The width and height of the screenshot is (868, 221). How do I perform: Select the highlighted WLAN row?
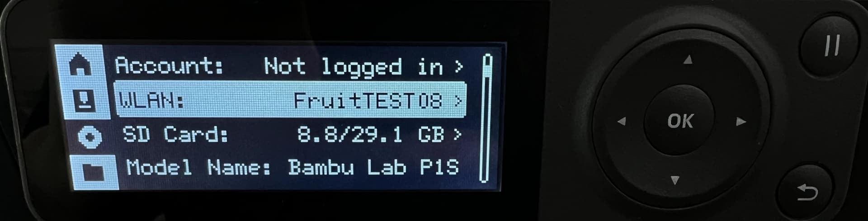coord(290,100)
